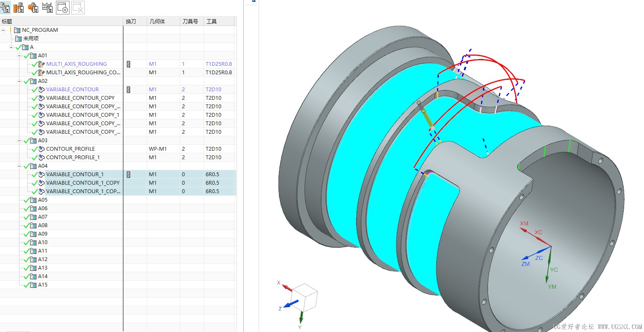This screenshot has height=332, width=644.
Task: Sort by the 标题 column header
Action: point(61,21)
